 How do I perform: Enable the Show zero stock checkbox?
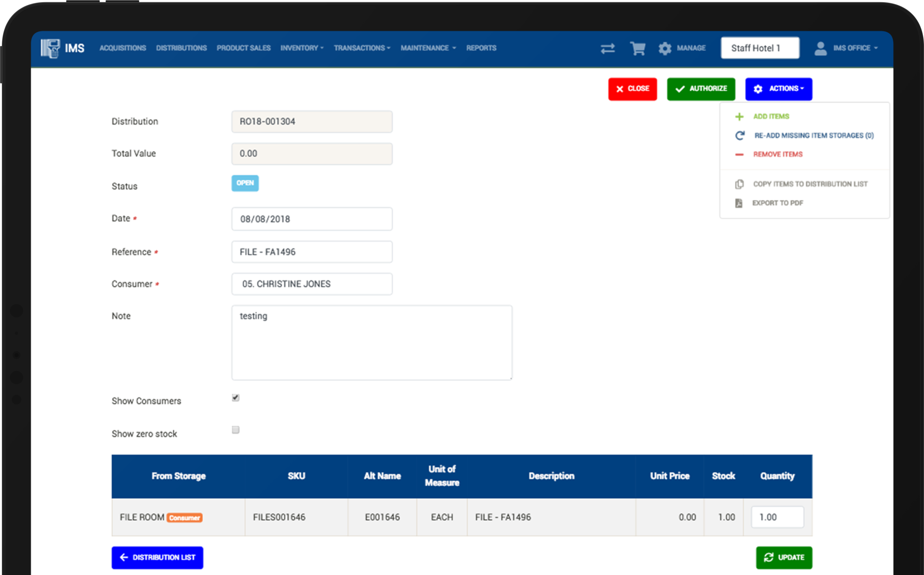pos(235,430)
